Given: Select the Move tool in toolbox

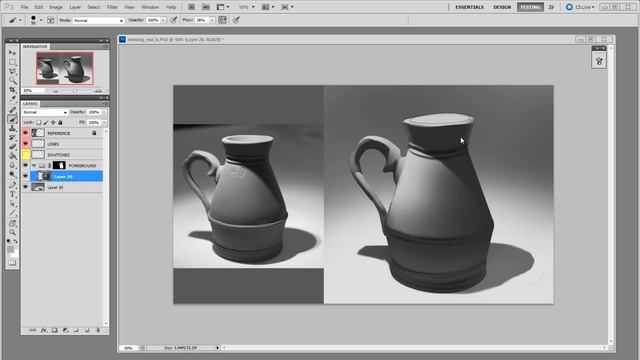Looking at the screenshot, I should 12,52.
